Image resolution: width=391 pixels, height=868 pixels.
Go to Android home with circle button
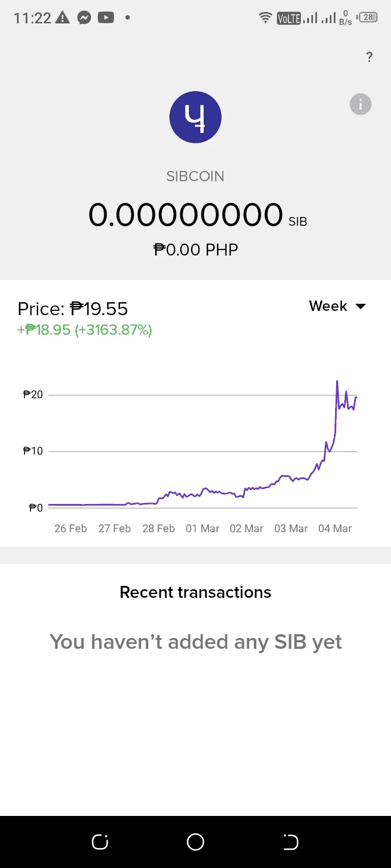tap(195, 842)
